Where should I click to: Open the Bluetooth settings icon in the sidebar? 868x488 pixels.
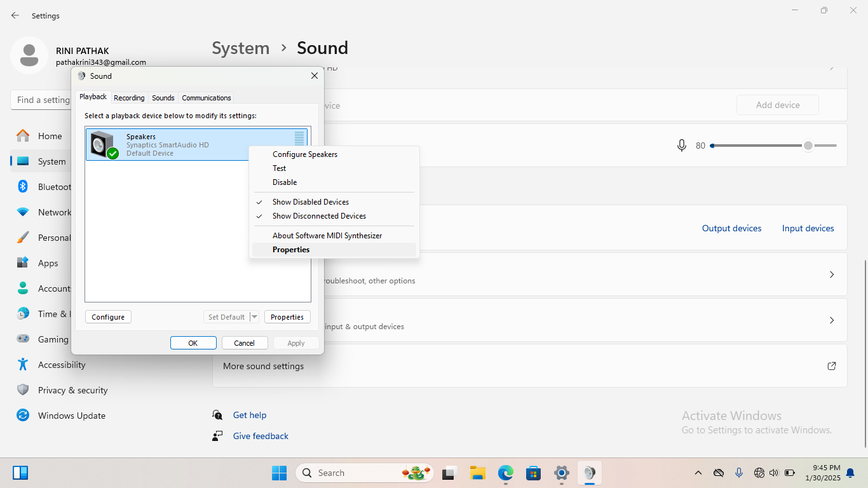click(23, 187)
